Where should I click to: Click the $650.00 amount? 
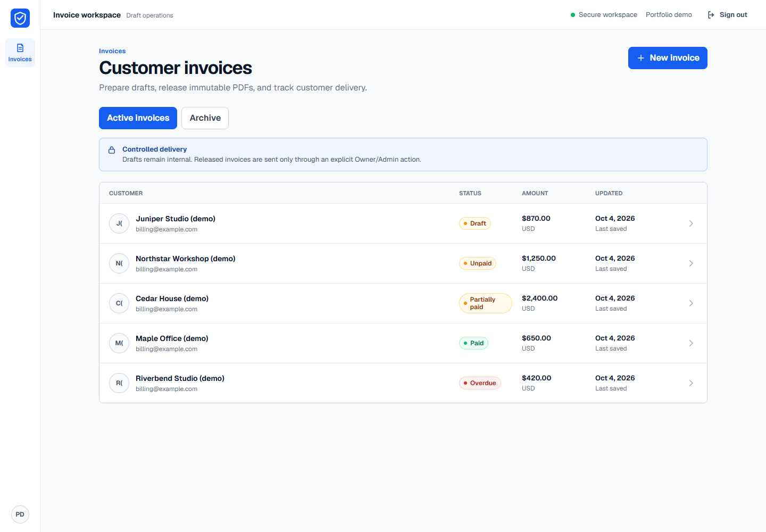(x=536, y=338)
